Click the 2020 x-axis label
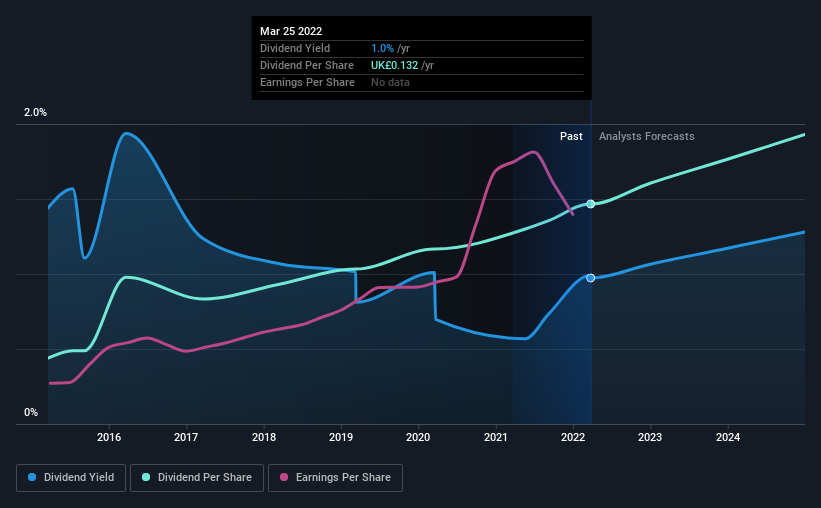The height and width of the screenshot is (508, 821). 418,437
